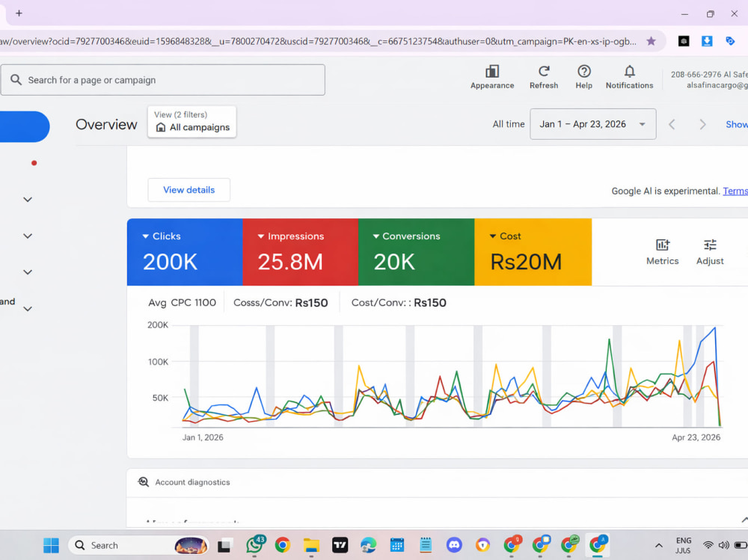The width and height of the screenshot is (748, 560).
Task: Open the Adjust sliders icon
Action: tap(710, 244)
